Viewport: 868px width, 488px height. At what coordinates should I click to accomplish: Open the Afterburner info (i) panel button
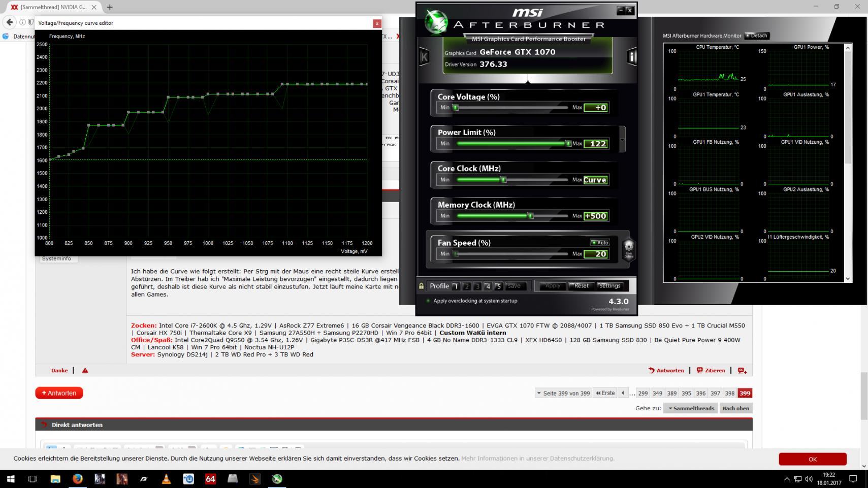(632, 57)
